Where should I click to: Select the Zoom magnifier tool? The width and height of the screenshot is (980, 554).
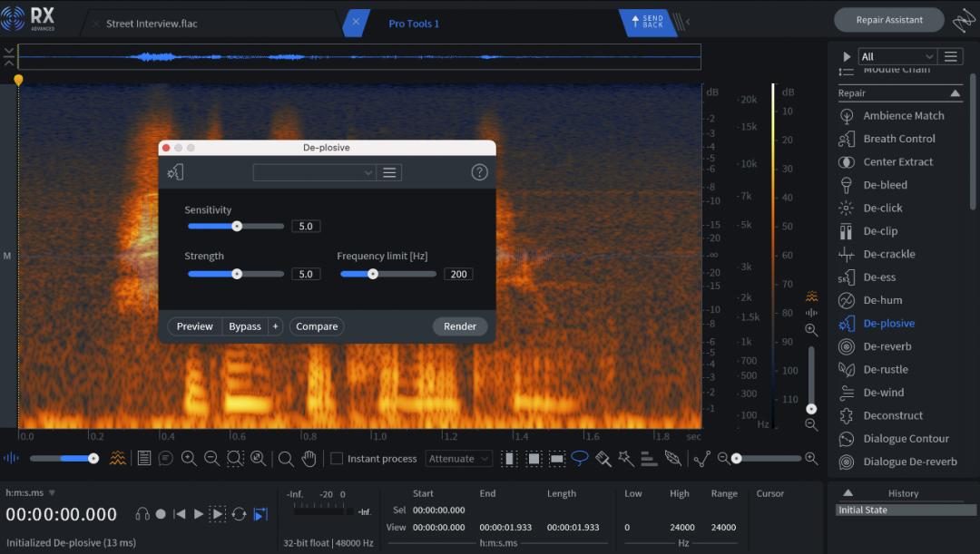click(x=286, y=459)
